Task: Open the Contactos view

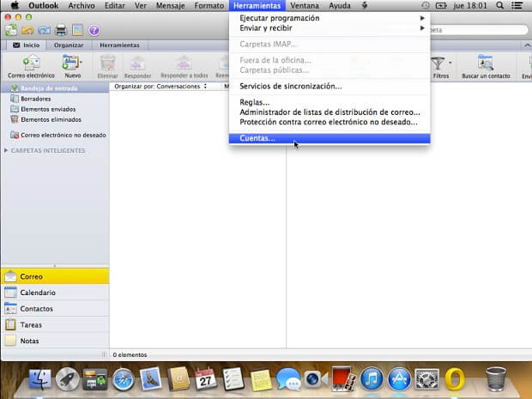Action: pyautogui.click(x=55, y=309)
